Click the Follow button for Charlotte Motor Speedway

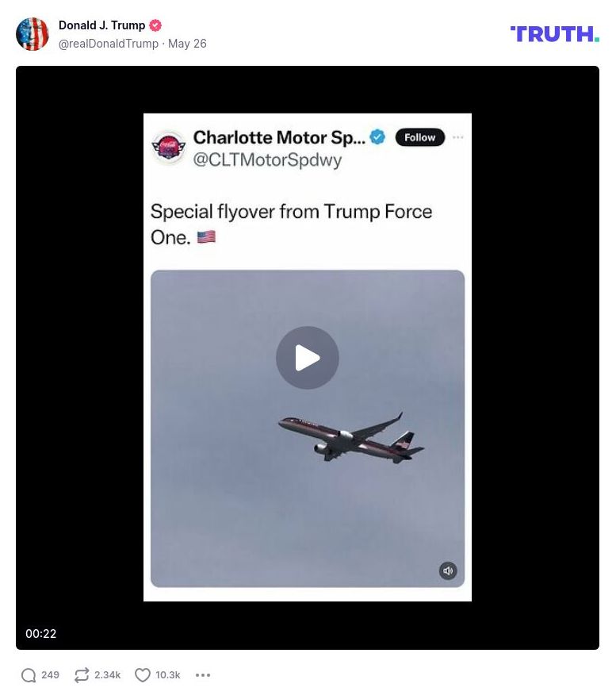[420, 137]
